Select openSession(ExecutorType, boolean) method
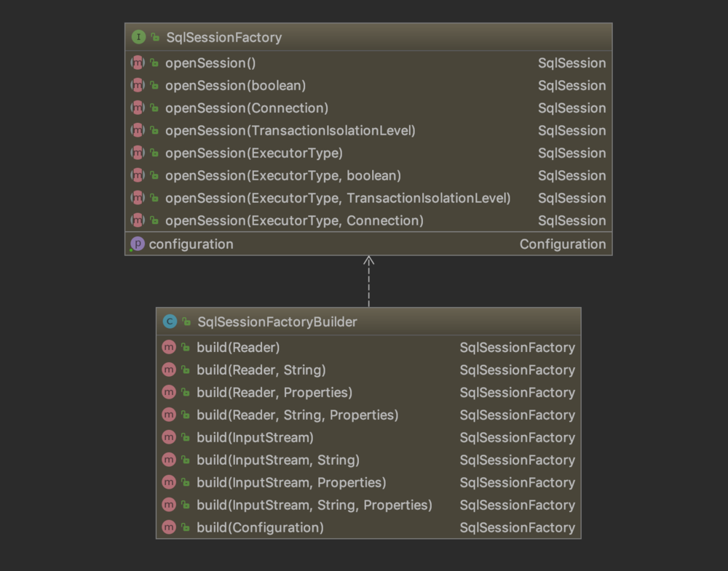 point(282,175)
